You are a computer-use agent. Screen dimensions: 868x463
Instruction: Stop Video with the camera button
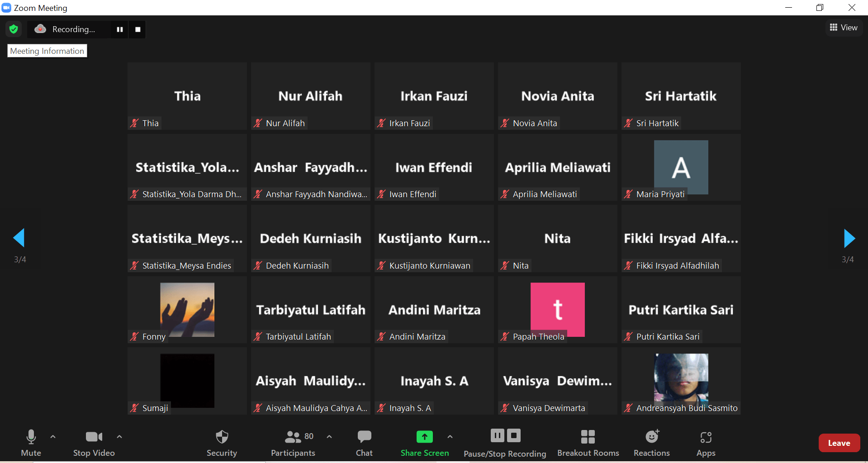(x=94, y=443)
